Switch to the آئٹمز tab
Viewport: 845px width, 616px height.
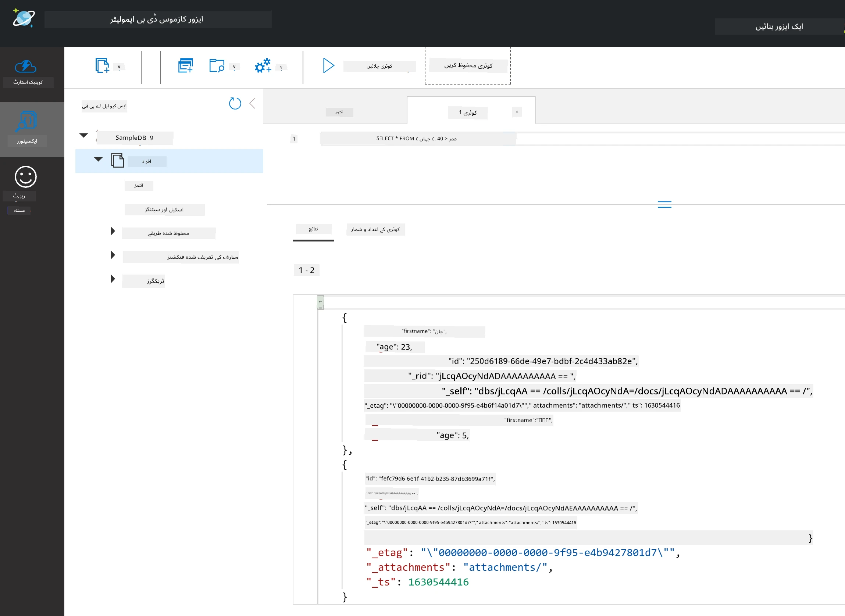(x=339, y=112)
